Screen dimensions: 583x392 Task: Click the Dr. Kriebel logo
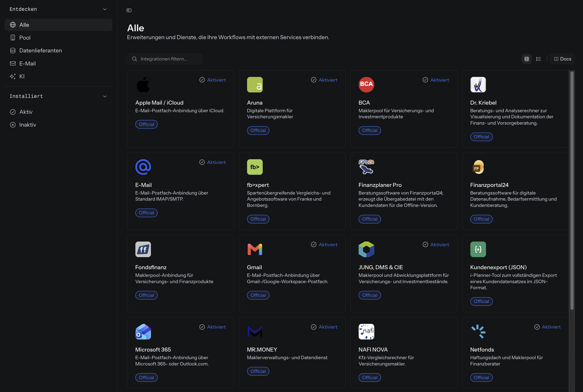point(478,85)
